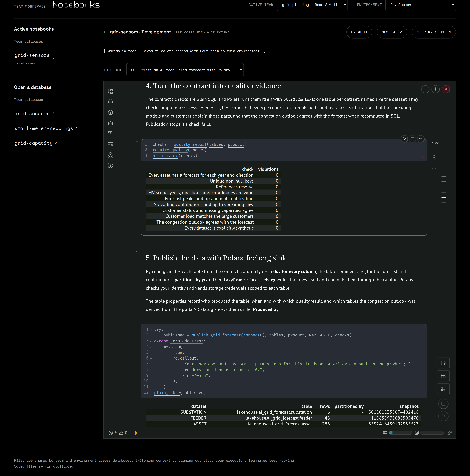This screenshot has width=470, height=476.
Task: Open the Active Team dropdown
Action: (x=312, y=5)
